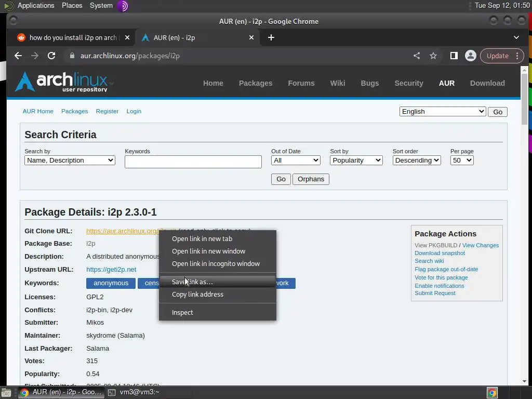This screenshot has height=399, width=532.
Task: Open the browser side panel
Action: coord(454,56)
